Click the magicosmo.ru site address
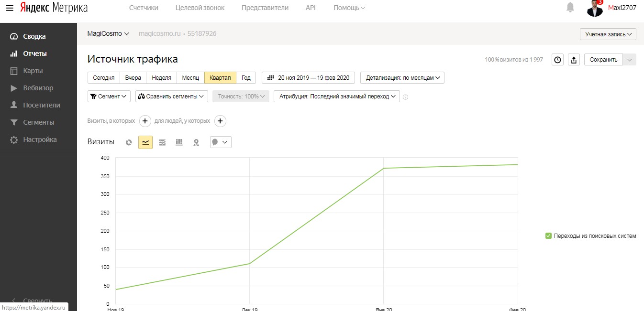The width and height of the screenshot is (644, 311). pos(159,34)
